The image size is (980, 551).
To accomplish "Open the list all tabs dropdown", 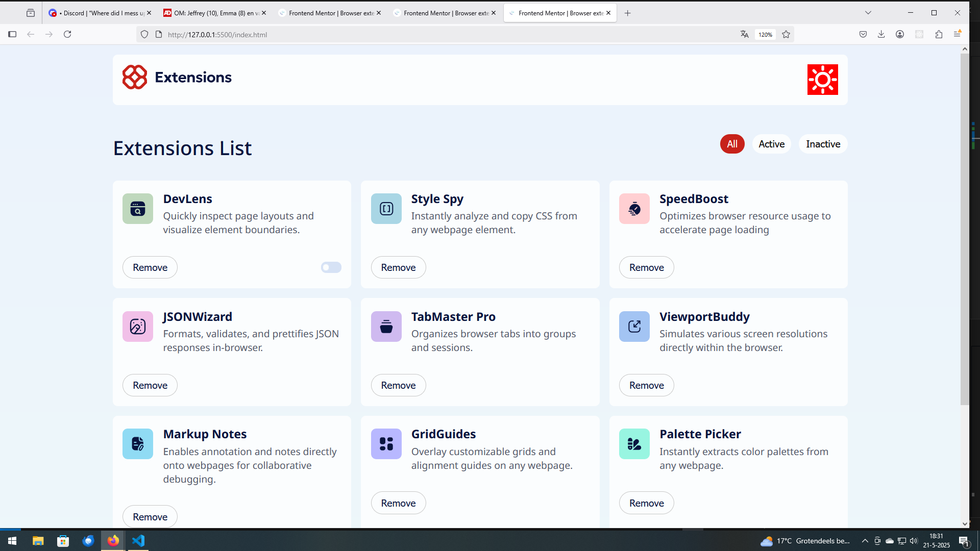I will [x=868, y=13].
